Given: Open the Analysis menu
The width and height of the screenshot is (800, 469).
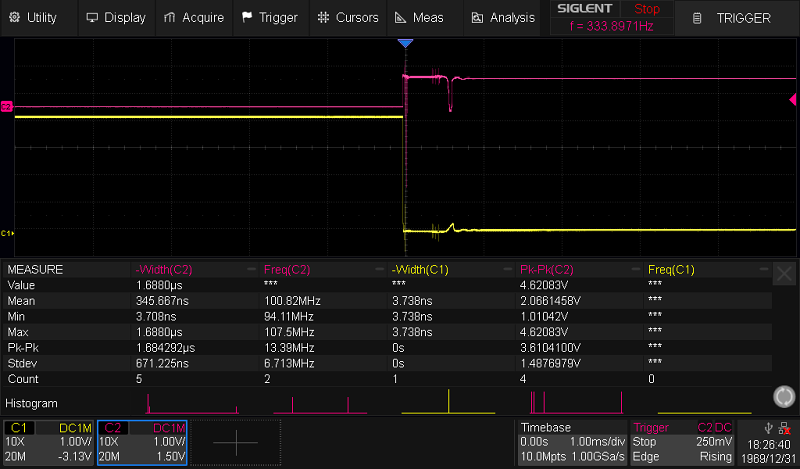Looking at the screenshot, I should [503, 17].
